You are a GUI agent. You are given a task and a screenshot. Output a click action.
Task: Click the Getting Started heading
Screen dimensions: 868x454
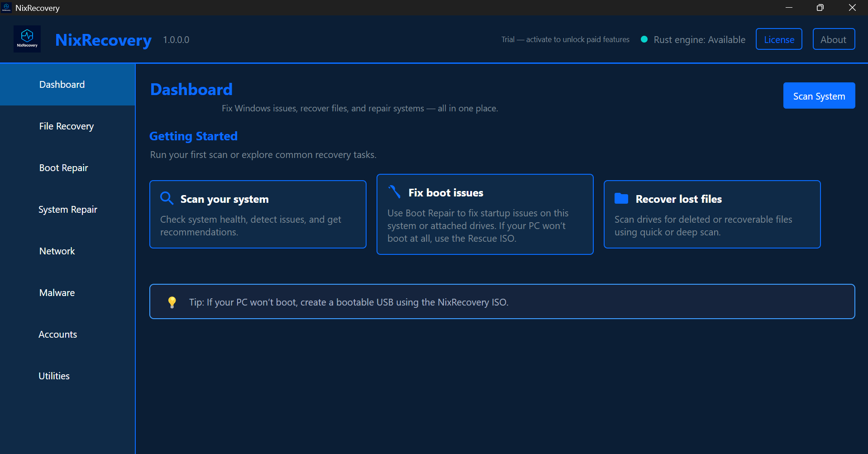(193, 136)
